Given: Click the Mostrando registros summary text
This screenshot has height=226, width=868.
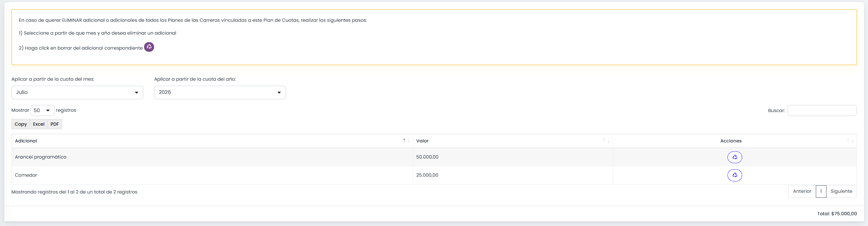Looking at the screenshot, I should point(74,192).
